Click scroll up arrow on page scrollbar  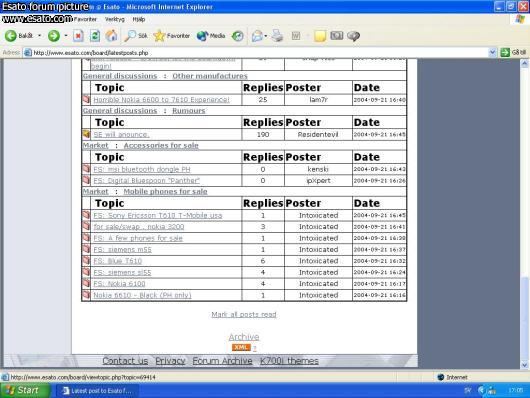pyautogui.click(x=524, y=63)
